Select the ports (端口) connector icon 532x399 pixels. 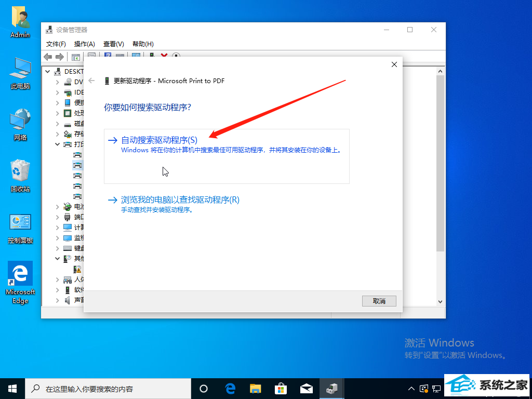[68, 217]
